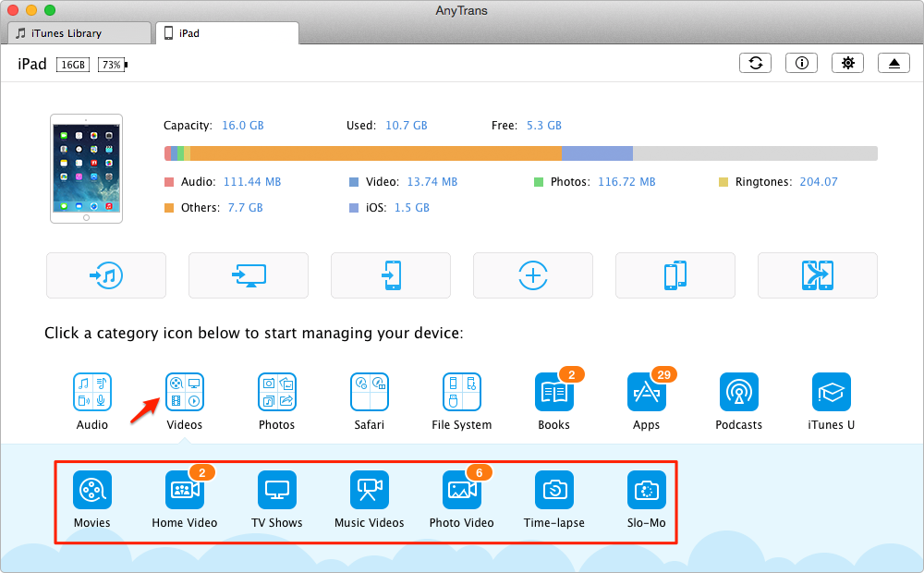Click the red Audio legend swatch
924x573 pixels.
coord(169,182)
